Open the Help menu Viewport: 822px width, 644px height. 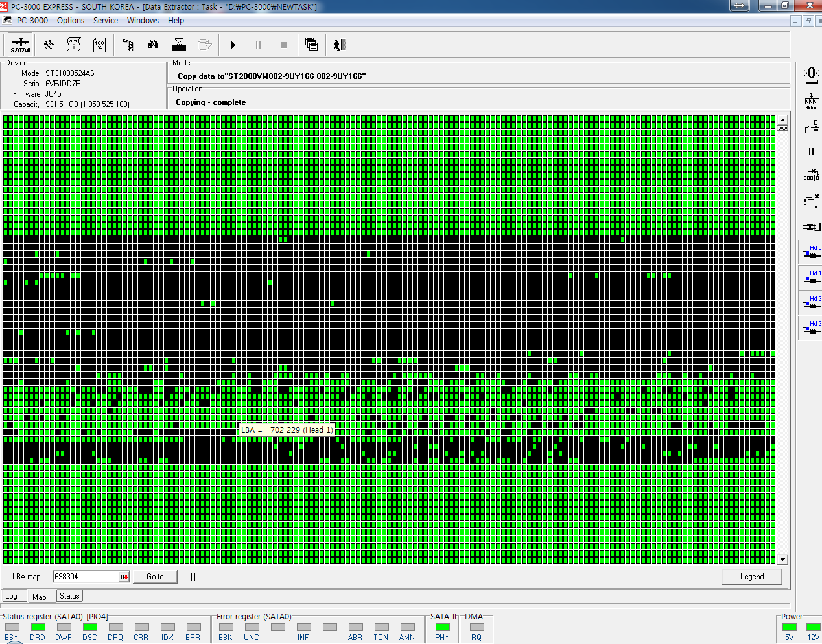pyautogui.click(x=176, y=21)
